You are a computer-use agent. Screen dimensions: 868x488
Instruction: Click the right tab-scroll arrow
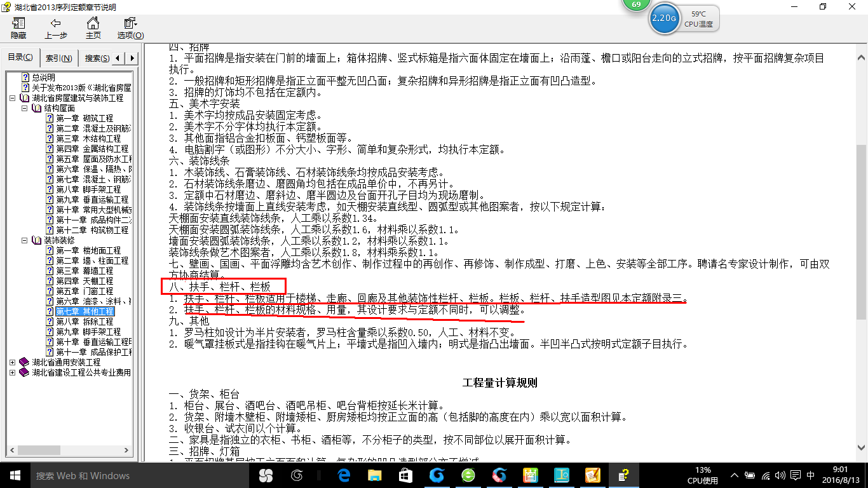pos(132,58)
